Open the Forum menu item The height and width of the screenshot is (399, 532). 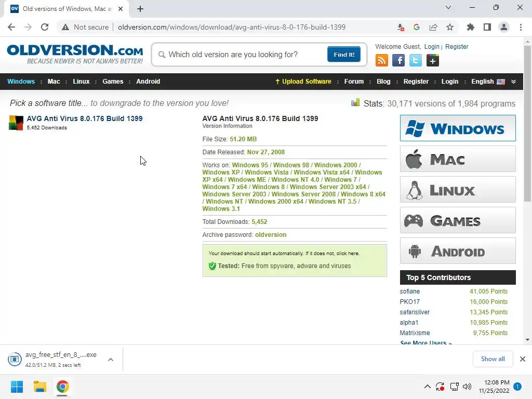pos(354,82)
